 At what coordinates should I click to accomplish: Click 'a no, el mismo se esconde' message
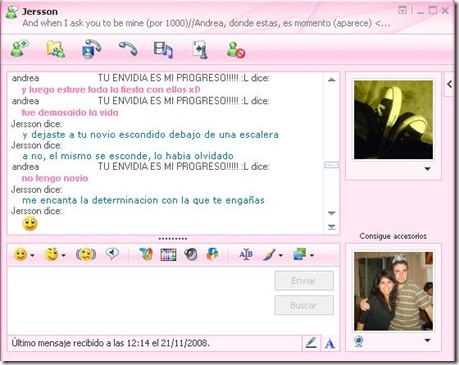pos(128,156)
